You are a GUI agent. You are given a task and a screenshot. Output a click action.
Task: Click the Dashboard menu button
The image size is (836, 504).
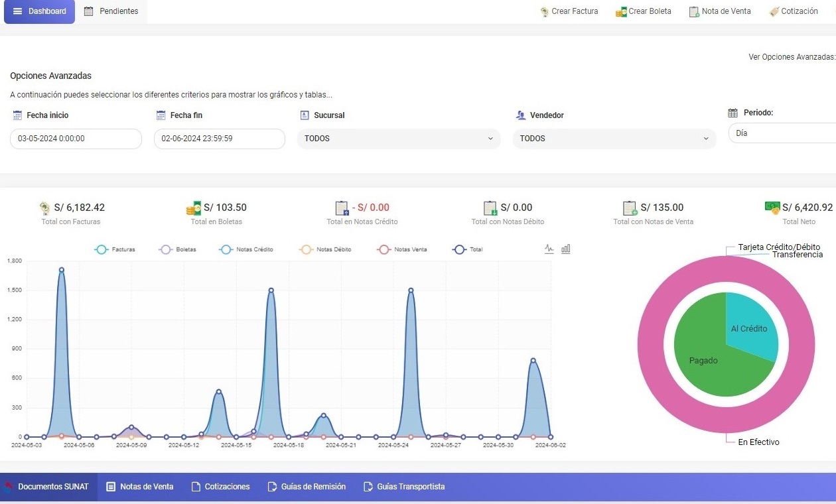pyautogui.click(x=40, y=11)
